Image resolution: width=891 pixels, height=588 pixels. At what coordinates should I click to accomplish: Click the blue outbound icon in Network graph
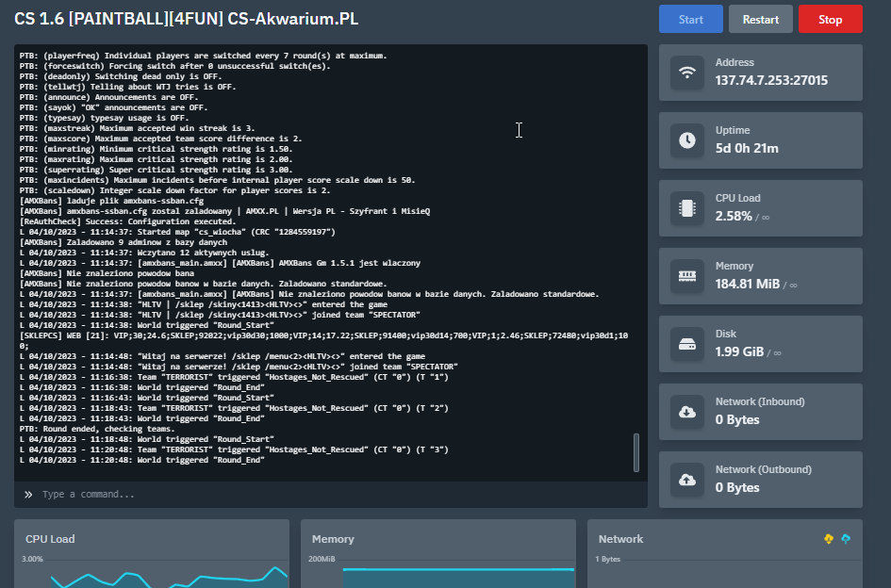point(846,539)
